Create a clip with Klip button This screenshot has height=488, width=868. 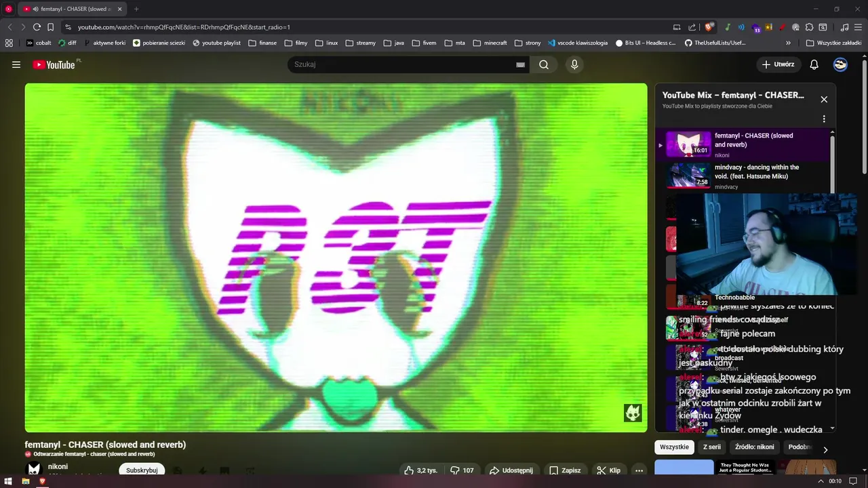(x=608, y=470)
